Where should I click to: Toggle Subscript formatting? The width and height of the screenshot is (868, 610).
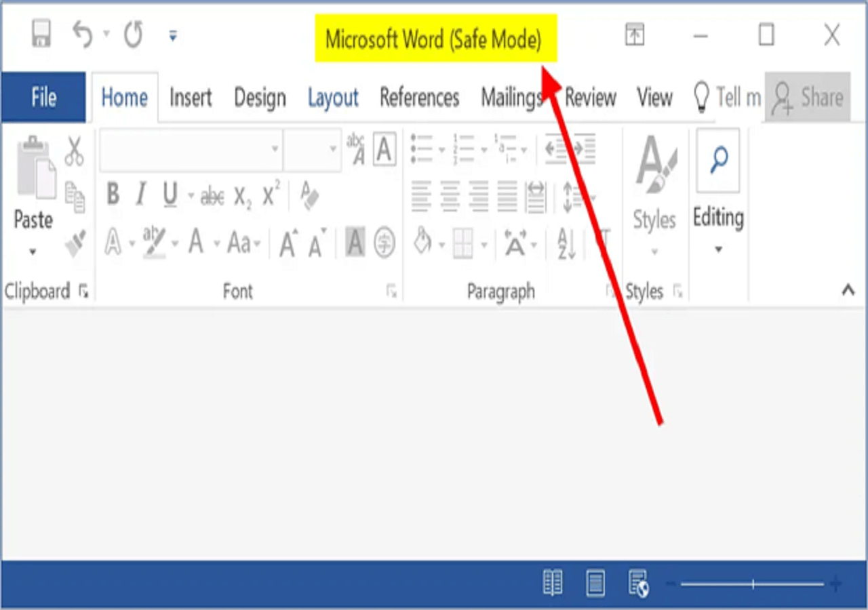(243, 197)
